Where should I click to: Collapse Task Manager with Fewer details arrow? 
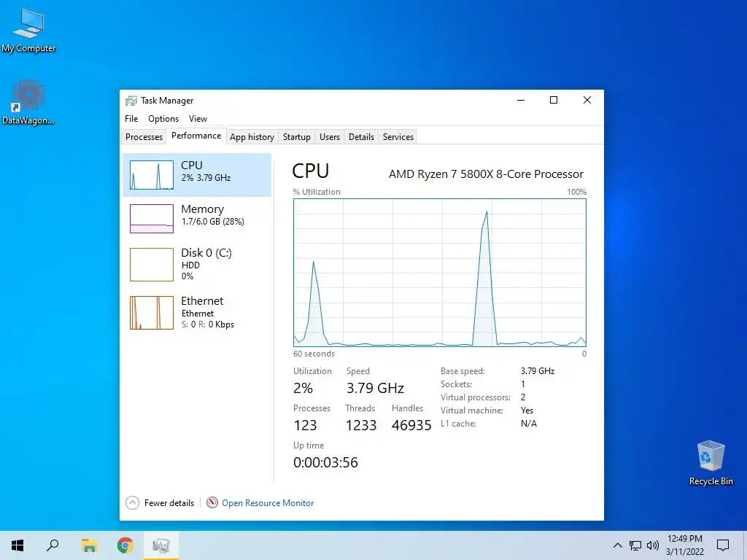(133, 503)
